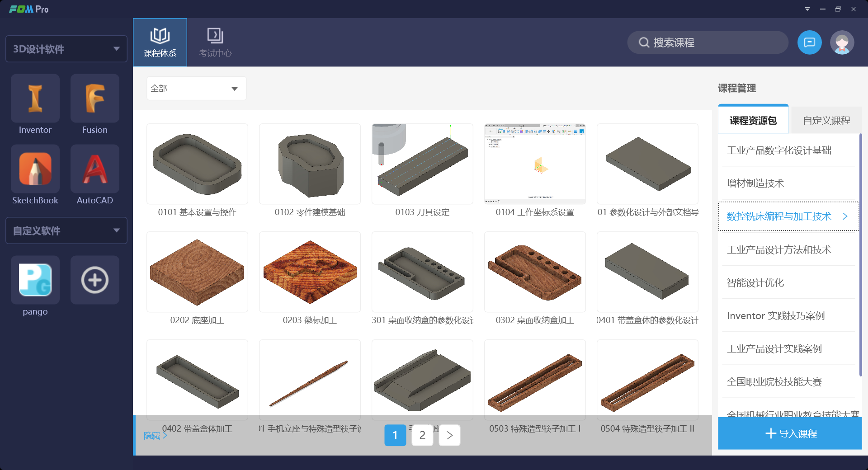Select 智能设计优化 in course list
Viewport: 868px width, 470px height.
click(788, 283)
